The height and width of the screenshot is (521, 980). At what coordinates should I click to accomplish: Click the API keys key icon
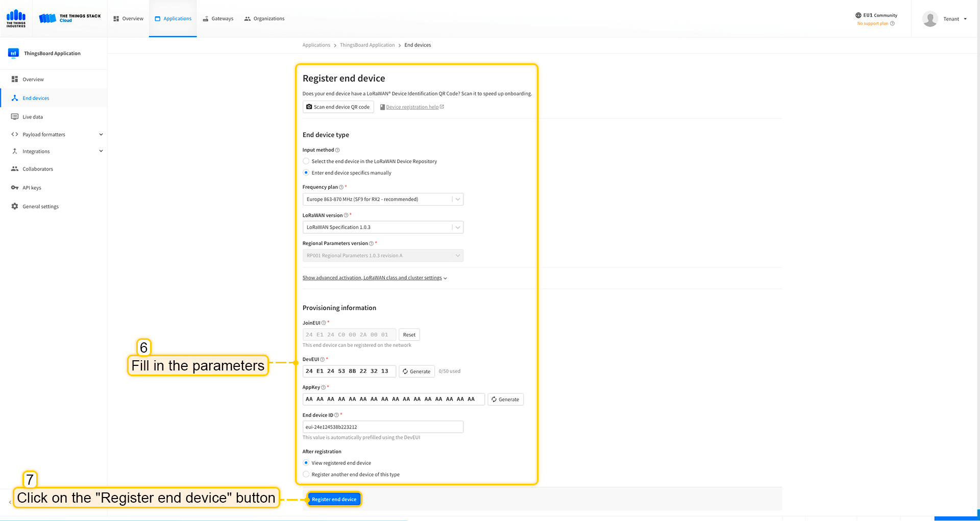pos(15,188)
